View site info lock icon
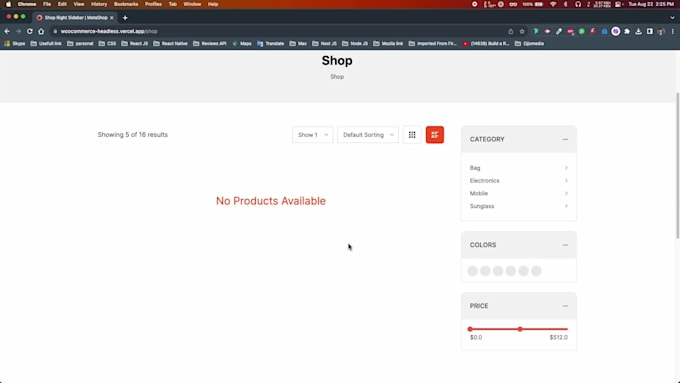Viewport: 680px width, 383px height. [55, 31]
